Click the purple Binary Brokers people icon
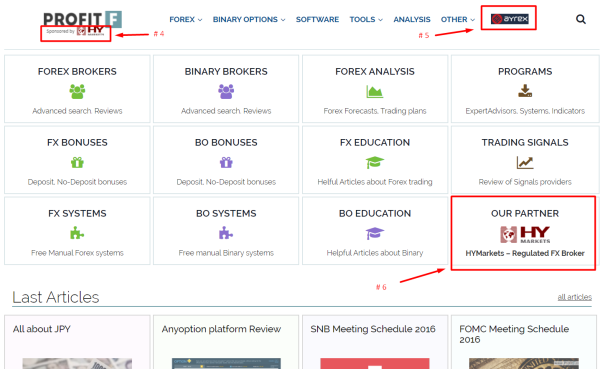 point(226,91)
